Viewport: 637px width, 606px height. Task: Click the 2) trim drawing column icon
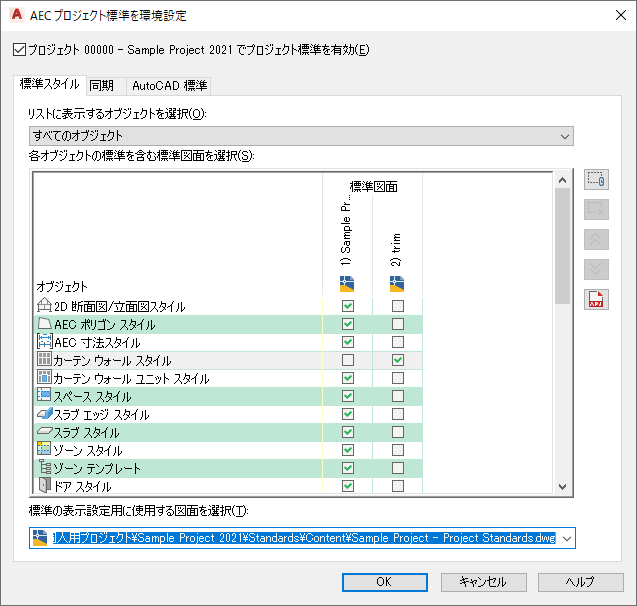[397, 284]
